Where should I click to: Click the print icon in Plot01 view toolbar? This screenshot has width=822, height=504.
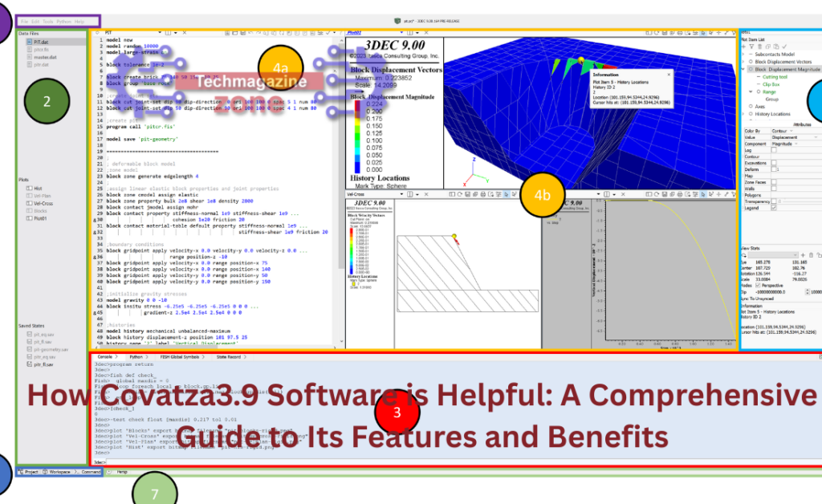click(x=679, y=33)
